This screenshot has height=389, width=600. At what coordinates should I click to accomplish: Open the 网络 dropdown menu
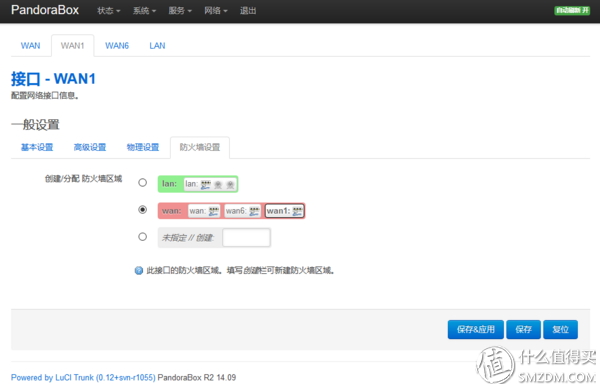pos(215,11)
